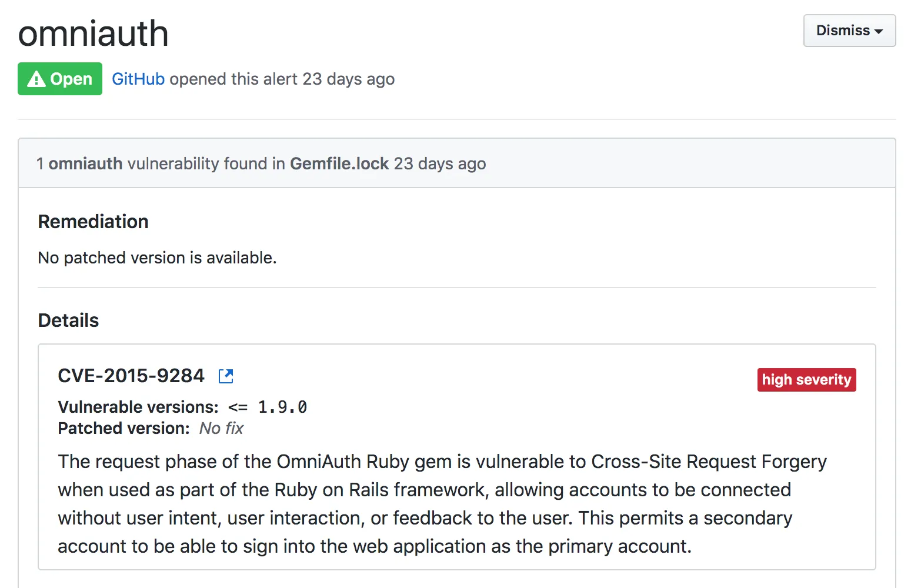
Task: Click the 'Patched version:' label
Action: tap(124, 428)
